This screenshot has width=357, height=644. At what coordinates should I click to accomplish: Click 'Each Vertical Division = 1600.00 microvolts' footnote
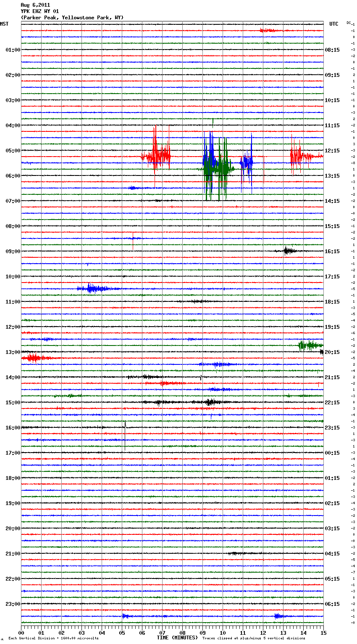tap(53, 638)
